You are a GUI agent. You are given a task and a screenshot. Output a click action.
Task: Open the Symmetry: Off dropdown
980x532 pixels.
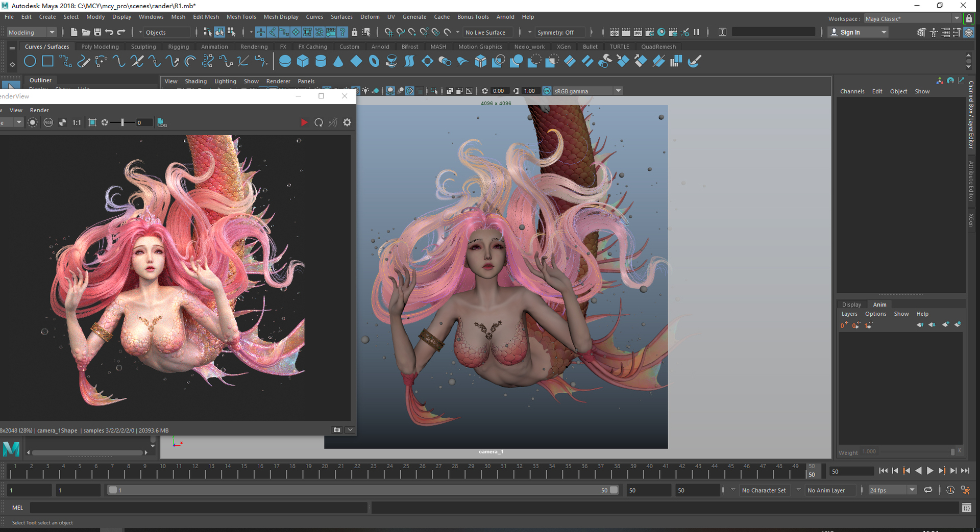560,32
